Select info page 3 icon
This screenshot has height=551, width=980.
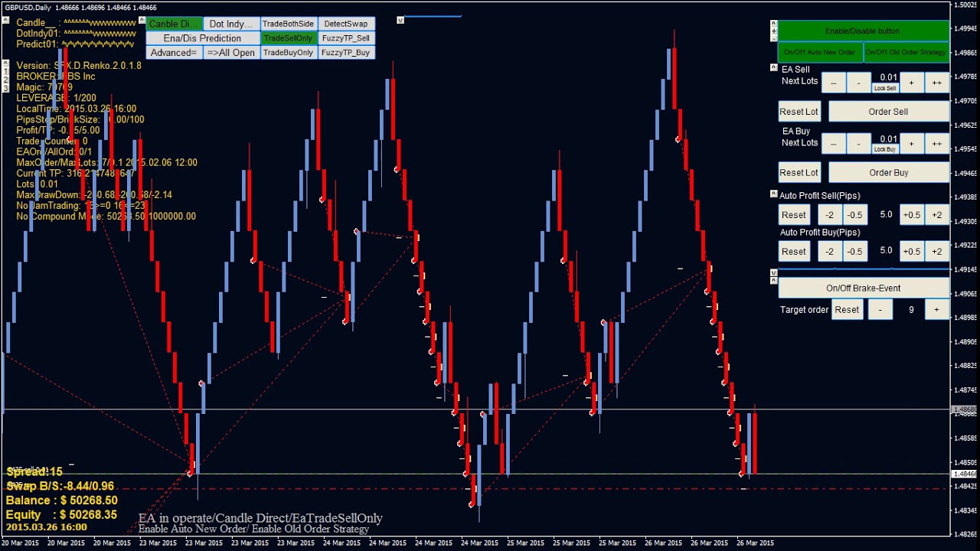[x=6, y=88]
